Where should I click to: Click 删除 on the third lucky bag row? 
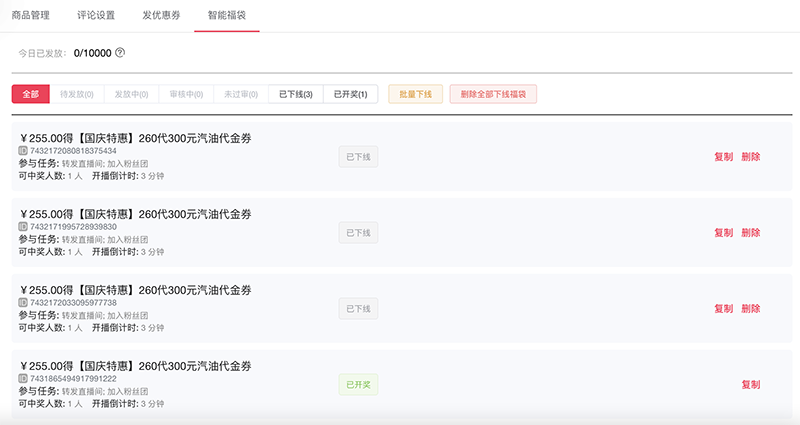(751, 309)
